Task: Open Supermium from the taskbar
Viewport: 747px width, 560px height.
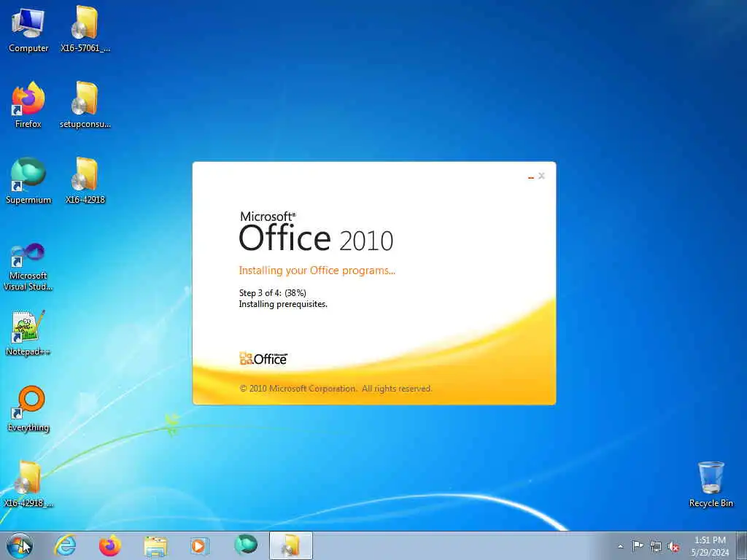Action: click(246, 545)
